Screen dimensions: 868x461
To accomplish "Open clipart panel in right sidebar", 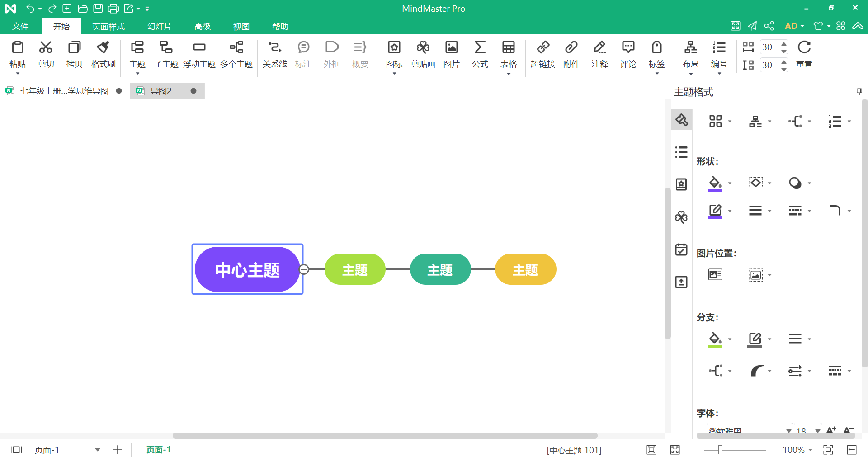I will coord(681,217).
